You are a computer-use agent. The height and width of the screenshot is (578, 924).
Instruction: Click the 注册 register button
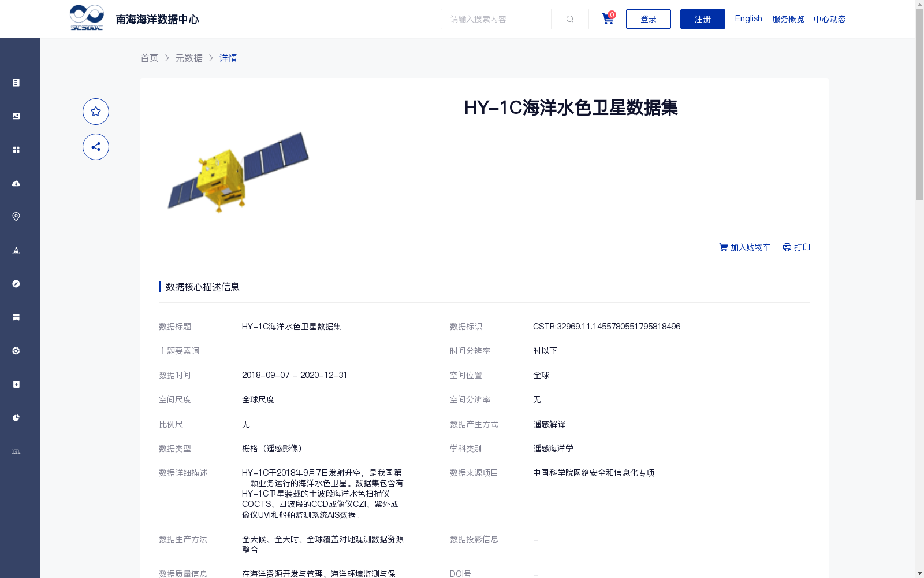pos(703,19)
